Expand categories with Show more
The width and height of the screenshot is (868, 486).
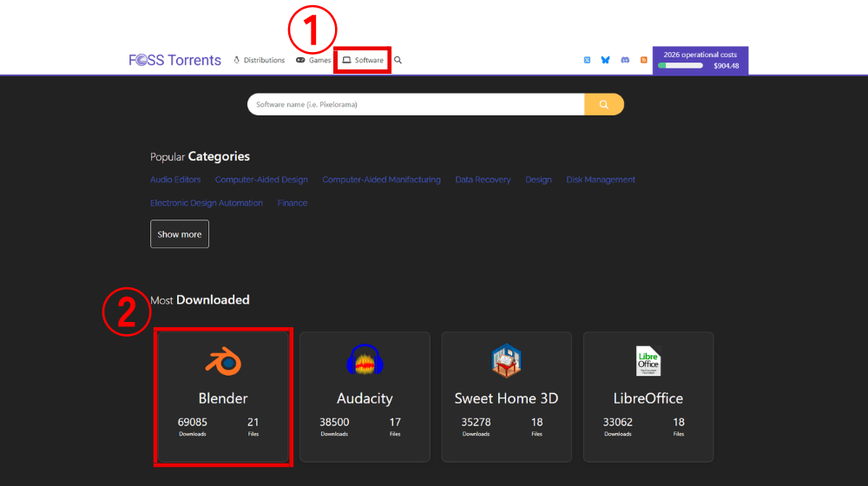[x=180, y=234]
